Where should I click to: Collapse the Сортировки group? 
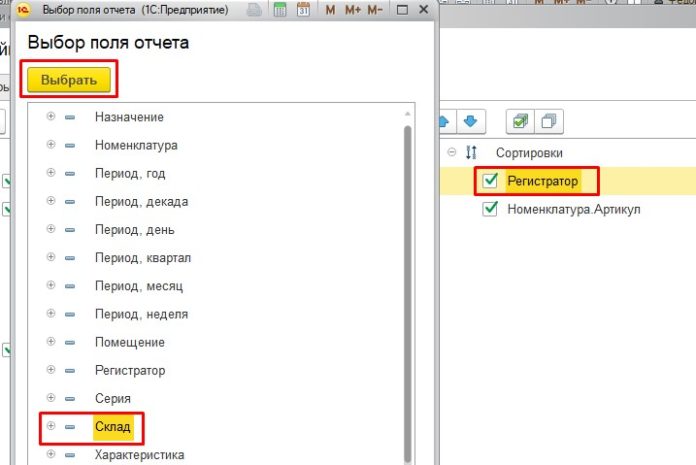point(452,153)
